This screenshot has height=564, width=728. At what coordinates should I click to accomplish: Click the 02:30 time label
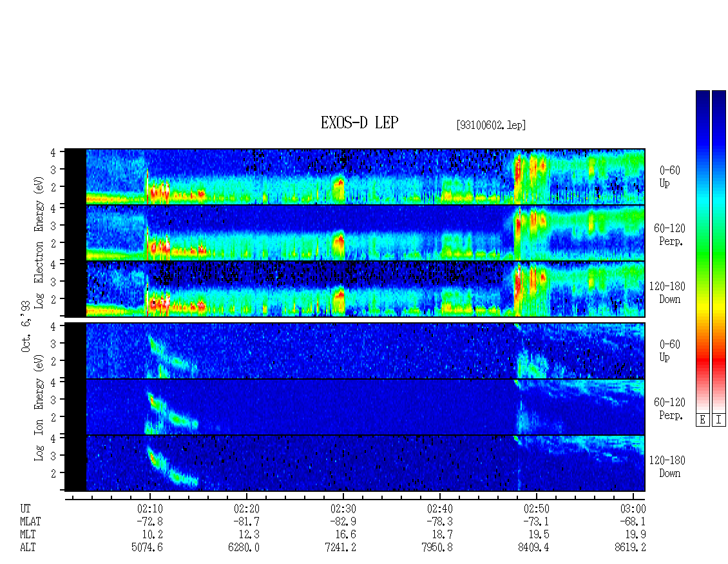coord(343,509)
